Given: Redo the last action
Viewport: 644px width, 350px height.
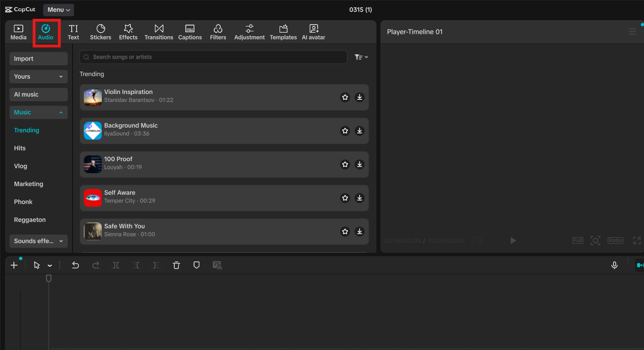Looking at the screenshot, I should 96,265.
